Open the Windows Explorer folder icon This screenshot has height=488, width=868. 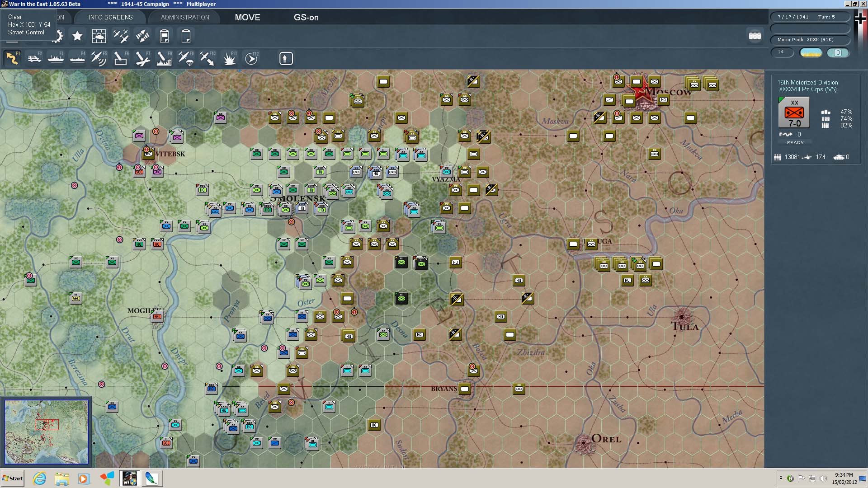point(62,478)
